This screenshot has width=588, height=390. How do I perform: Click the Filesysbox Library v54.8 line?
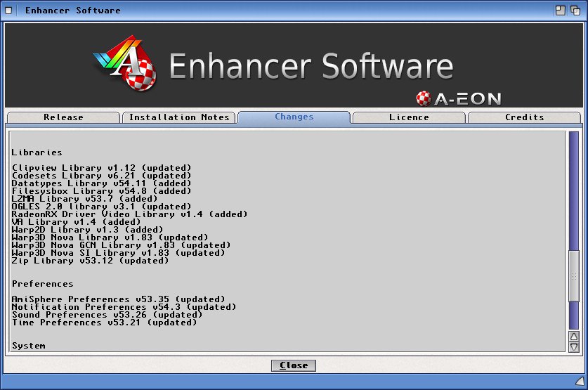[x=102, y=191]
